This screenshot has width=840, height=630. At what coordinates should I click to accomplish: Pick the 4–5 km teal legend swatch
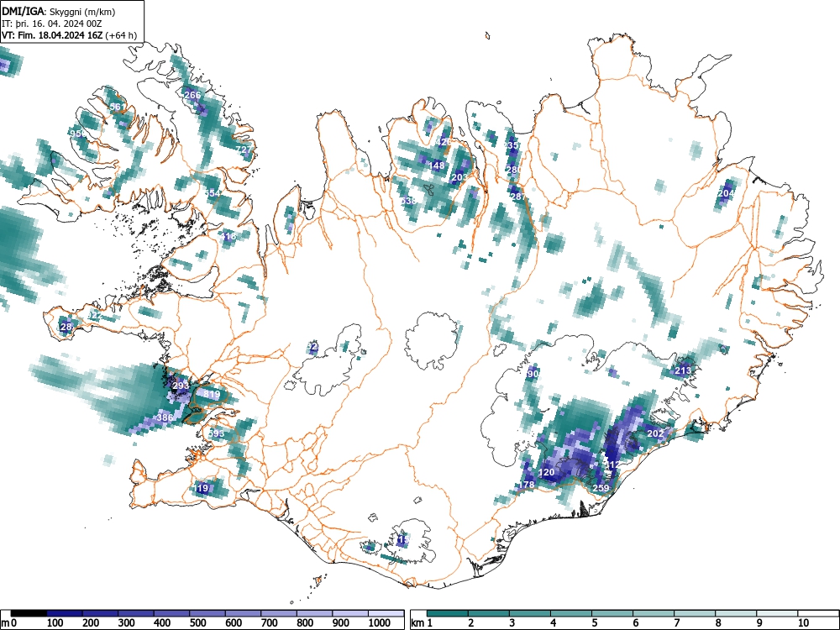[x=571, y=613]
